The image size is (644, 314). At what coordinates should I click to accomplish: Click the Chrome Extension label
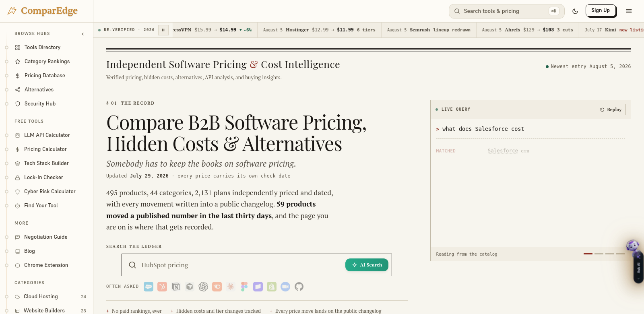46,265
